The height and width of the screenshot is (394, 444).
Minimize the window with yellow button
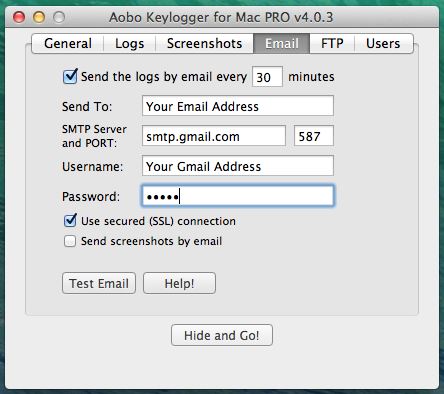coord(39,17)
